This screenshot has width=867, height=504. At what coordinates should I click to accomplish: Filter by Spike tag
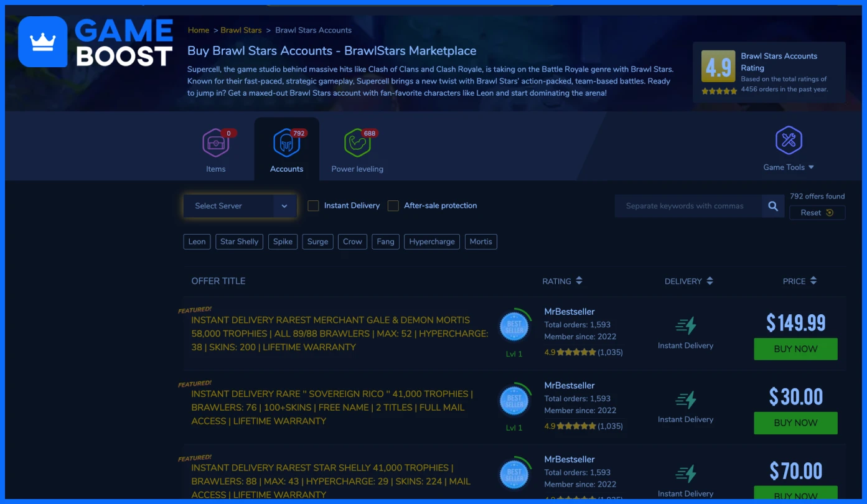point(283,241)
